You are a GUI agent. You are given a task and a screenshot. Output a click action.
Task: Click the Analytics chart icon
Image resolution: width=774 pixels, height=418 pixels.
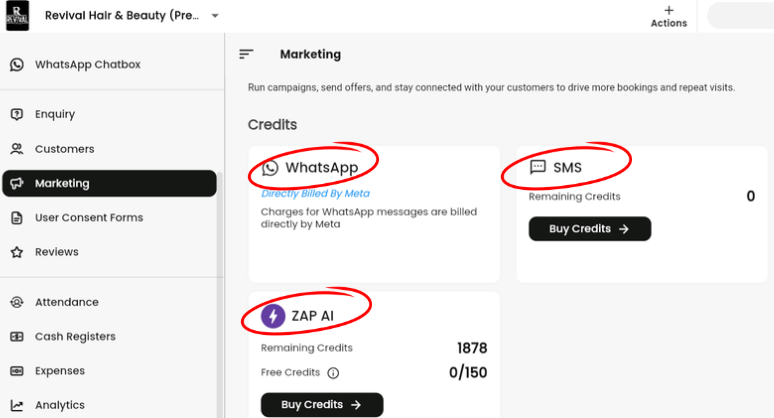(x=17, y=405)
